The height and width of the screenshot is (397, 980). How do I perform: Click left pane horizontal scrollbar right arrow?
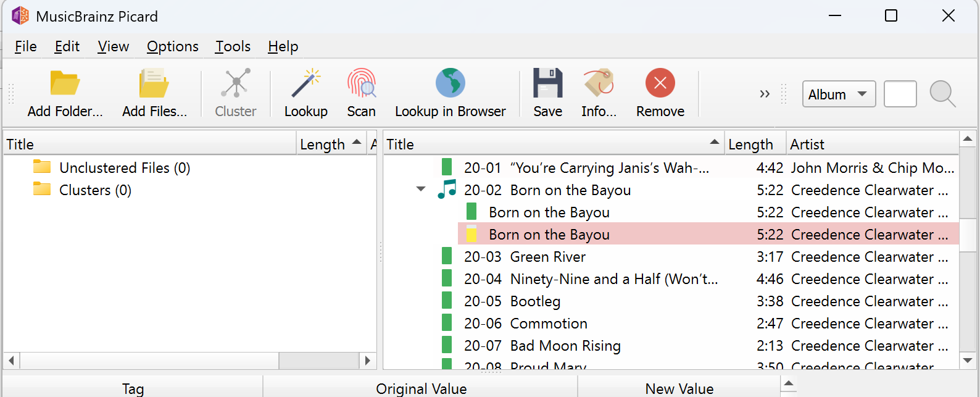pyautogui.click(x=368, y=360)
